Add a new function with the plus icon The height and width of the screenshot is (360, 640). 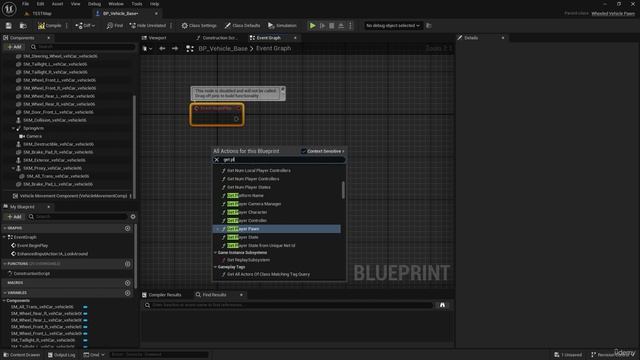(x=127, y=264)
